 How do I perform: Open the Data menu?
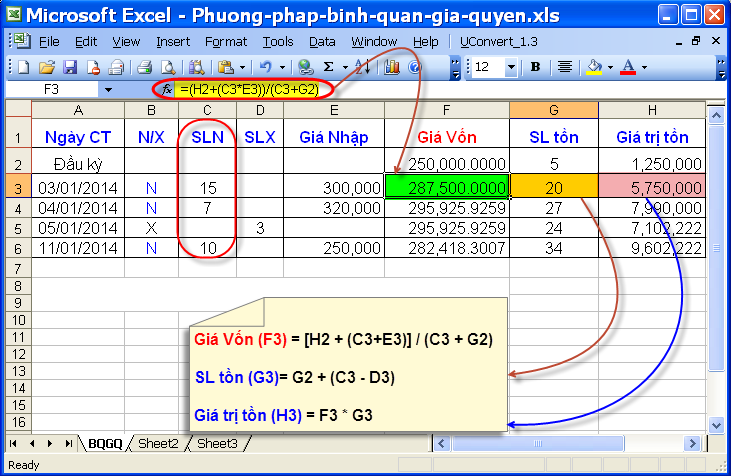322,42
